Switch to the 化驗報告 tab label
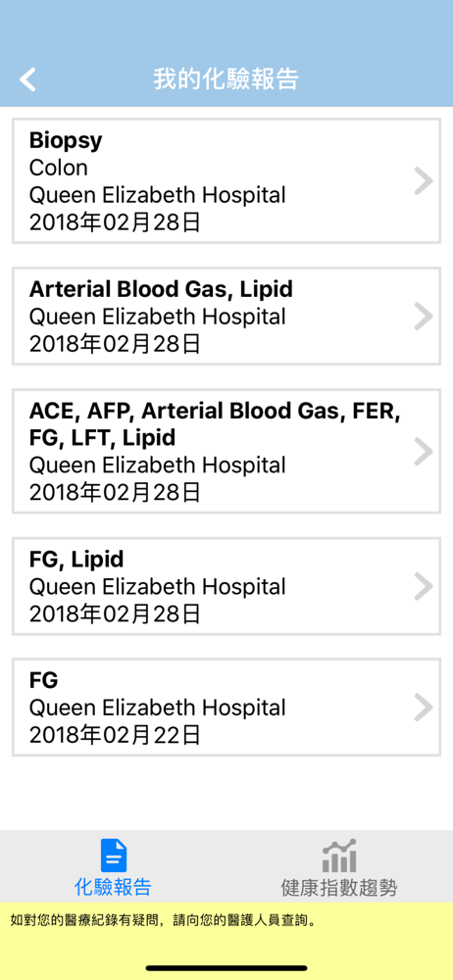The image size is (453, 980). click(x=114, y=887)
